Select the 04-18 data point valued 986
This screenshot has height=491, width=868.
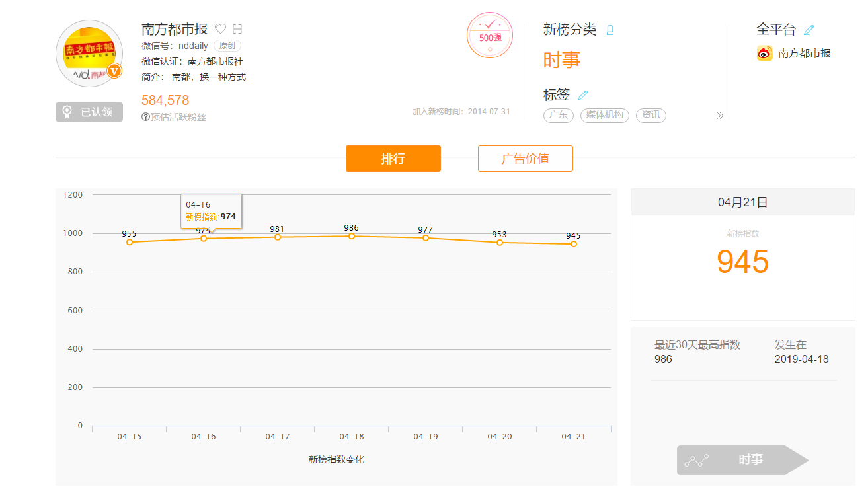[x=352, y=236]
